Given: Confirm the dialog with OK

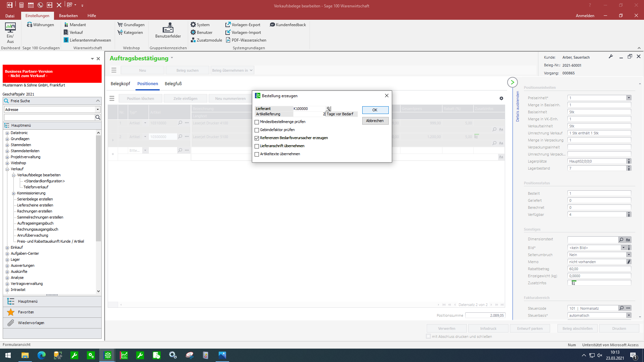Looking at the screenshot, I should pos(375,110).
